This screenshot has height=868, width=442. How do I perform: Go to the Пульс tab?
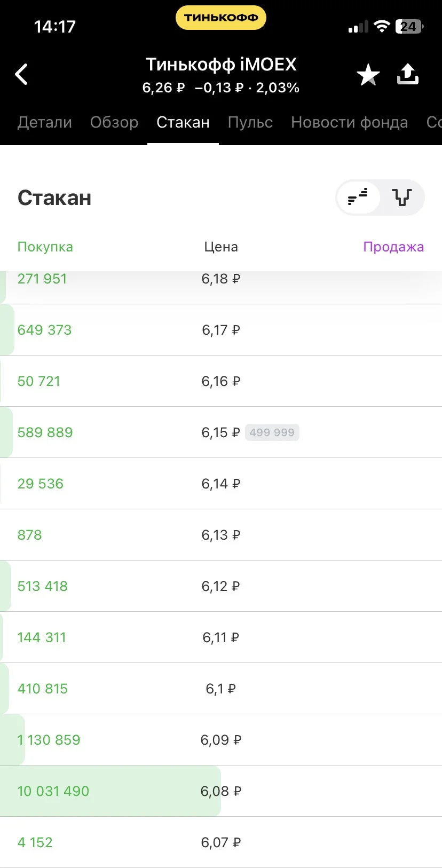tap(250, 122)
